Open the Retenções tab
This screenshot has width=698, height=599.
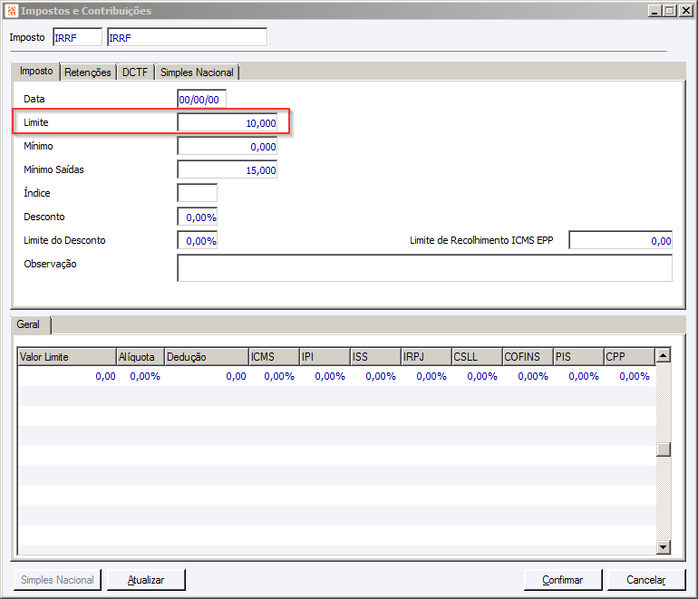(x=88, y=72)
